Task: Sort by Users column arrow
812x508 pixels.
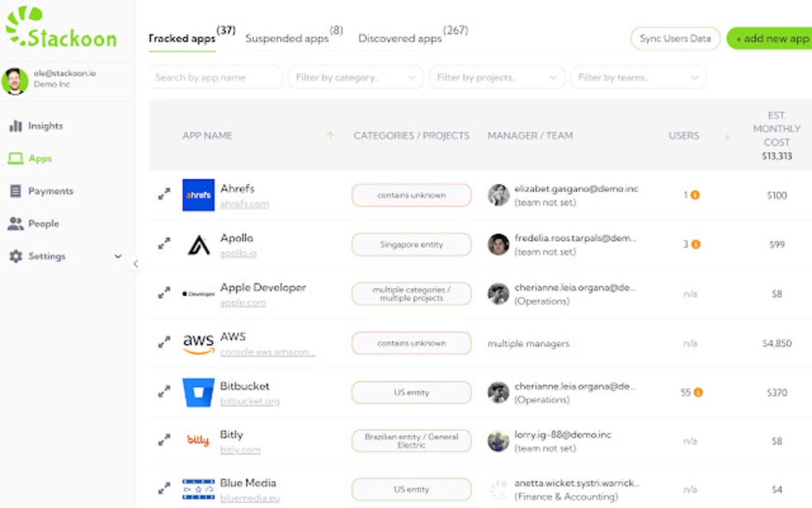Action: pyautogui.click(x=727, y=136)
